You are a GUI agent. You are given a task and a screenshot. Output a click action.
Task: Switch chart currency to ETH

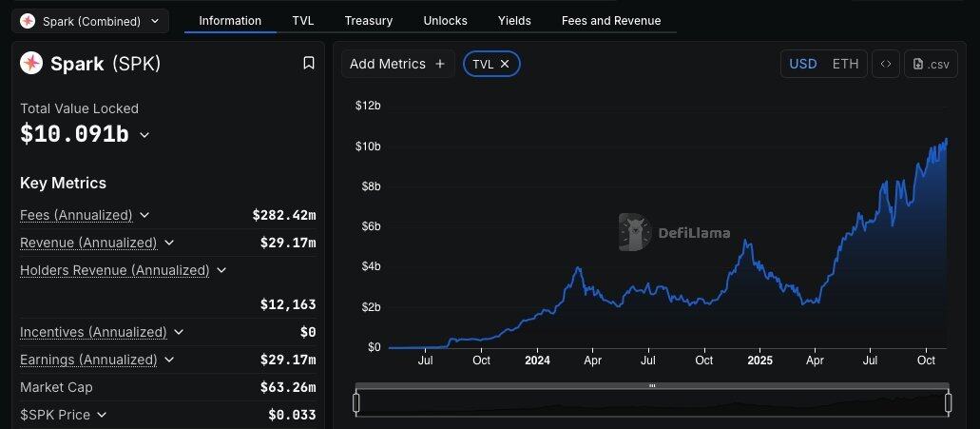[x=845, y=64]
